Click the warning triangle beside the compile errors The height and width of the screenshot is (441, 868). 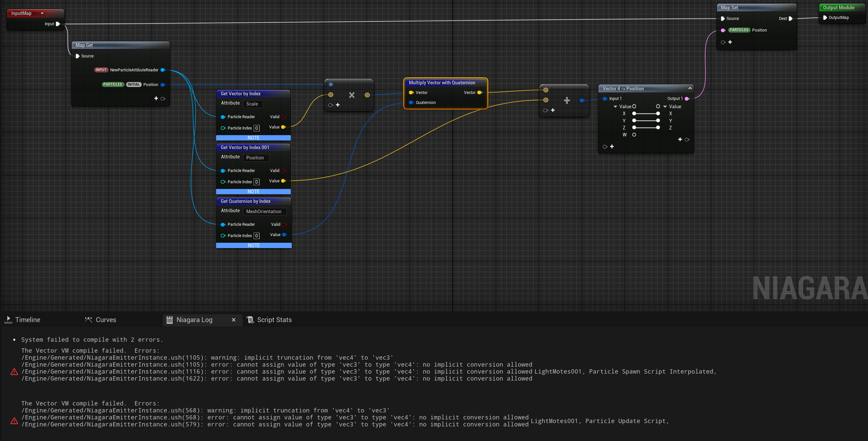pos(14,371)
